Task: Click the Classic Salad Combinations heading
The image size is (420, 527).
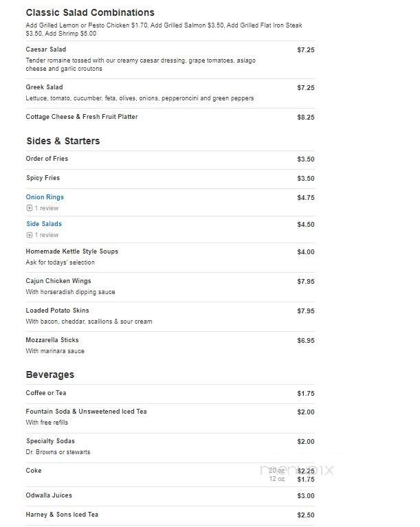Action: (90, 12)
